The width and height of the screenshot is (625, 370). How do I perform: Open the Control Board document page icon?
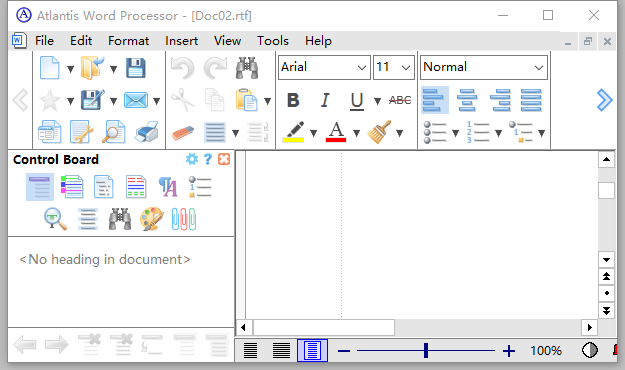pyautogui.click(x=104, y=187)
